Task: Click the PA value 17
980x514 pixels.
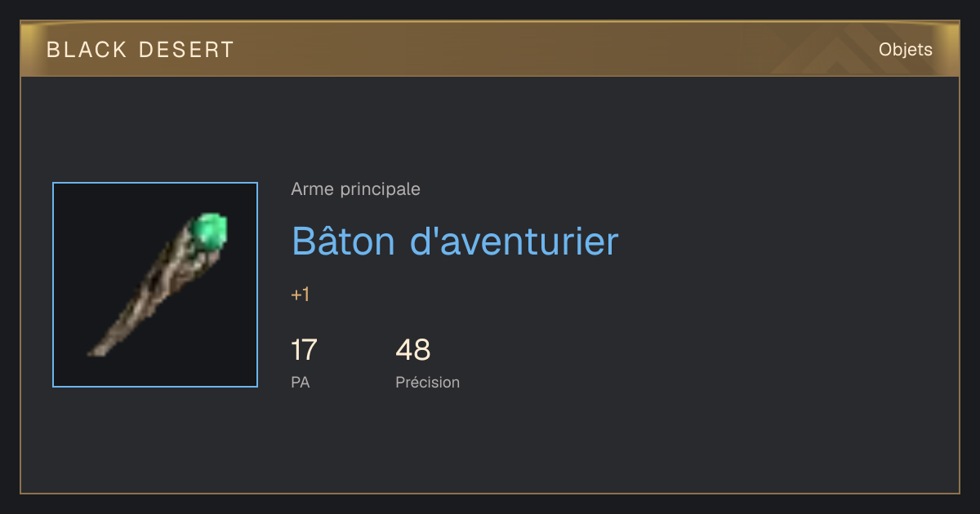Action: click(304, 350)
